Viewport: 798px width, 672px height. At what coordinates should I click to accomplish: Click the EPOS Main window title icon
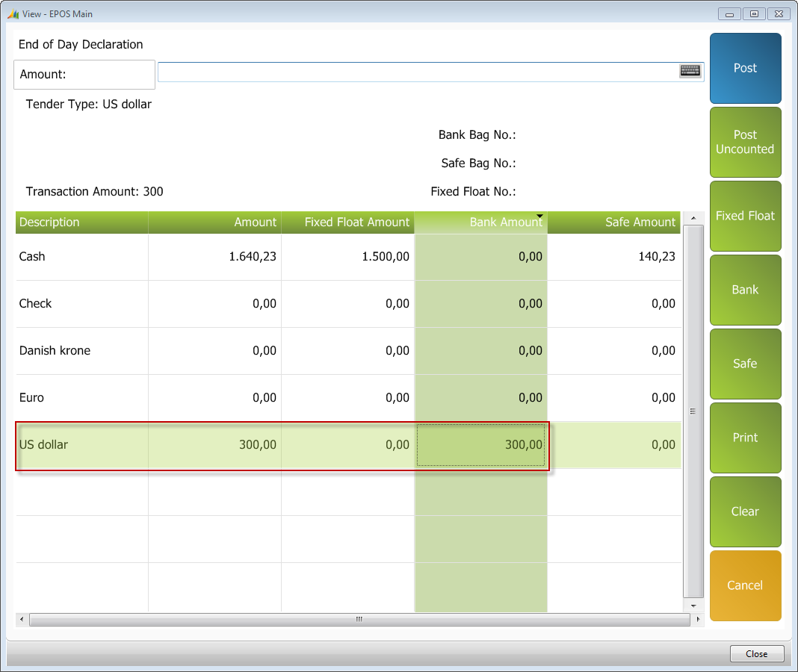point(13,13)
